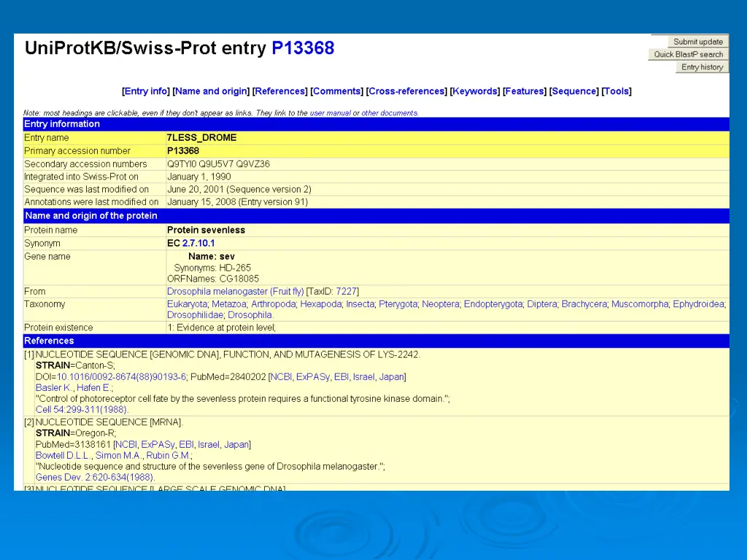Open the Hexapoda taxonomy link

tap(321, 304)
